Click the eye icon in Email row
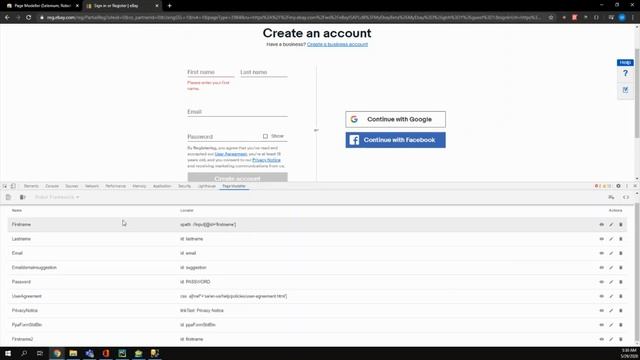Screen dimensions: 640x360 pyautogui.click(x=601, y=253)
